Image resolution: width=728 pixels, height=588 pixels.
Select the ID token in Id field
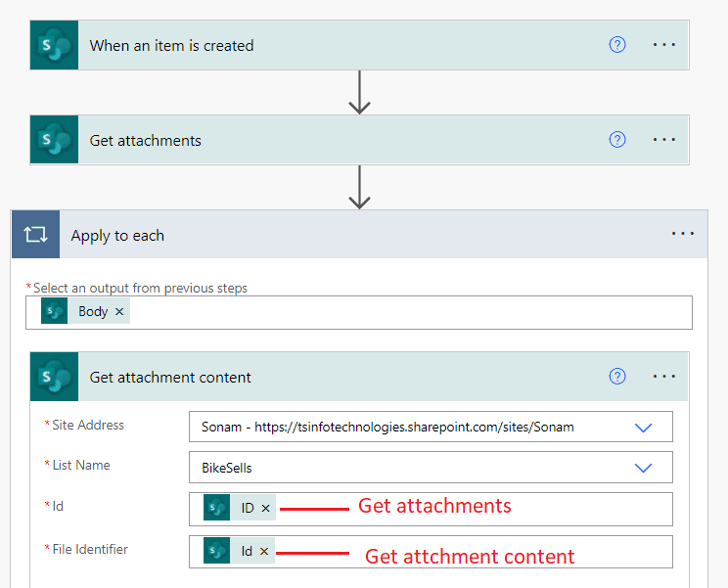tap(240, 508)
